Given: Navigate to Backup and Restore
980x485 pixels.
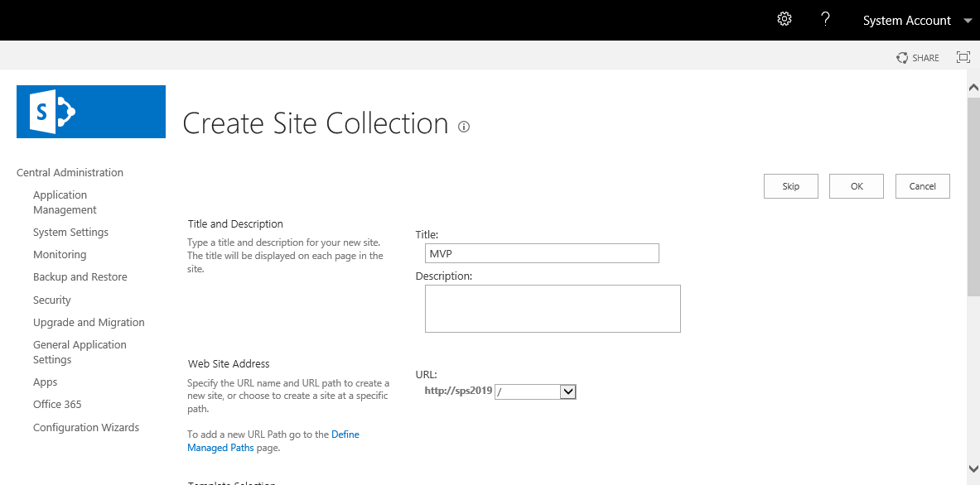Looking at the screenshot, I should [x=80, y=276].
